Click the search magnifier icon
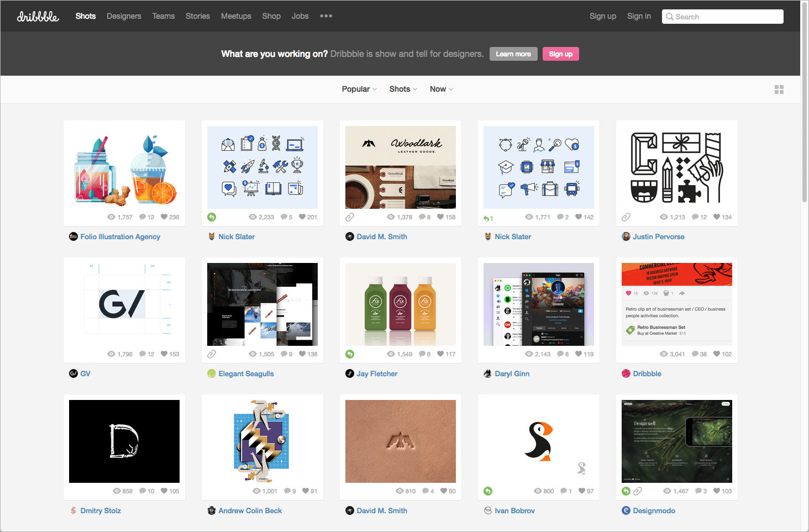The image size is (809, 532). pos(670,16)
